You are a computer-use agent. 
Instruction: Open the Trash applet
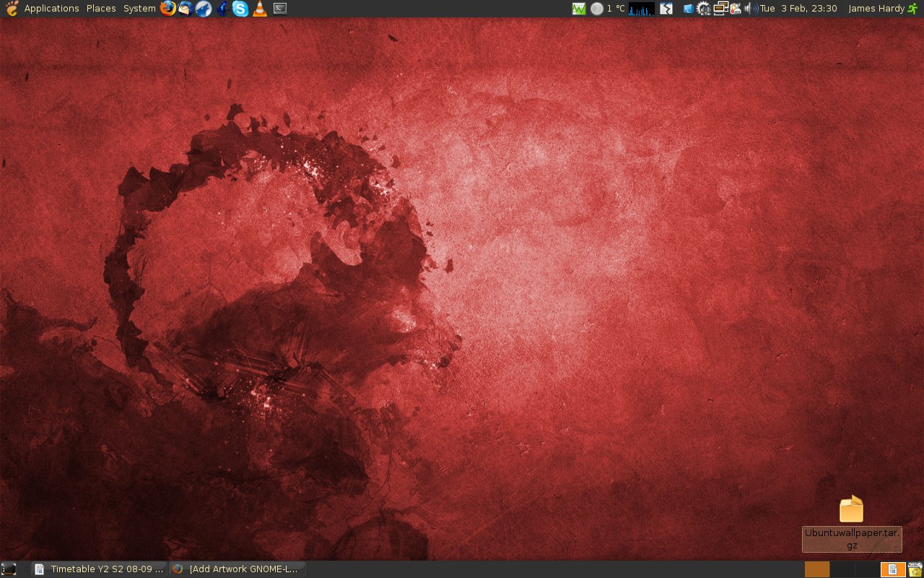point(915,569)
